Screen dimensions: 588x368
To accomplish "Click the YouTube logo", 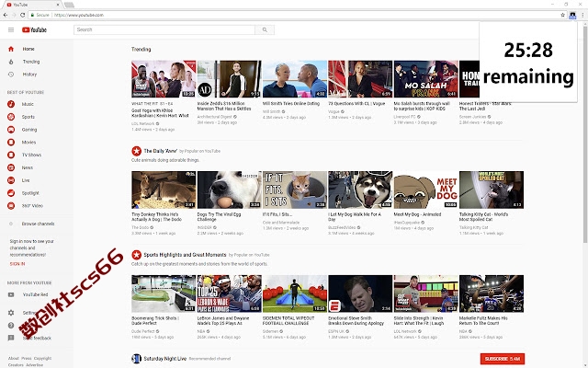I will pyautogui.click(x=34, y=29).
